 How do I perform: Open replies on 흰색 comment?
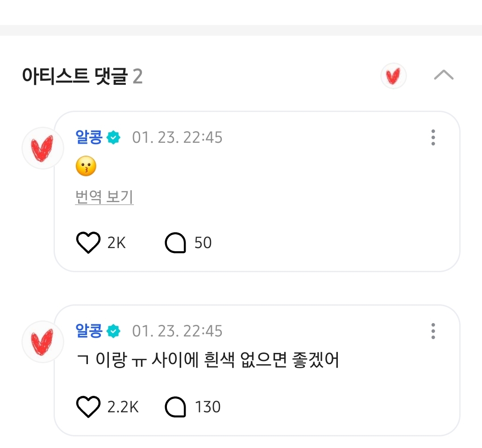pos(175,407)
